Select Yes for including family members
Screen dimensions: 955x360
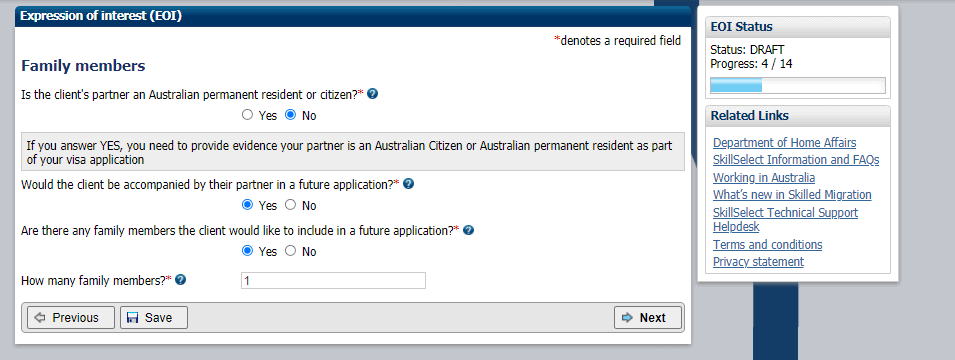coord(247,250)
